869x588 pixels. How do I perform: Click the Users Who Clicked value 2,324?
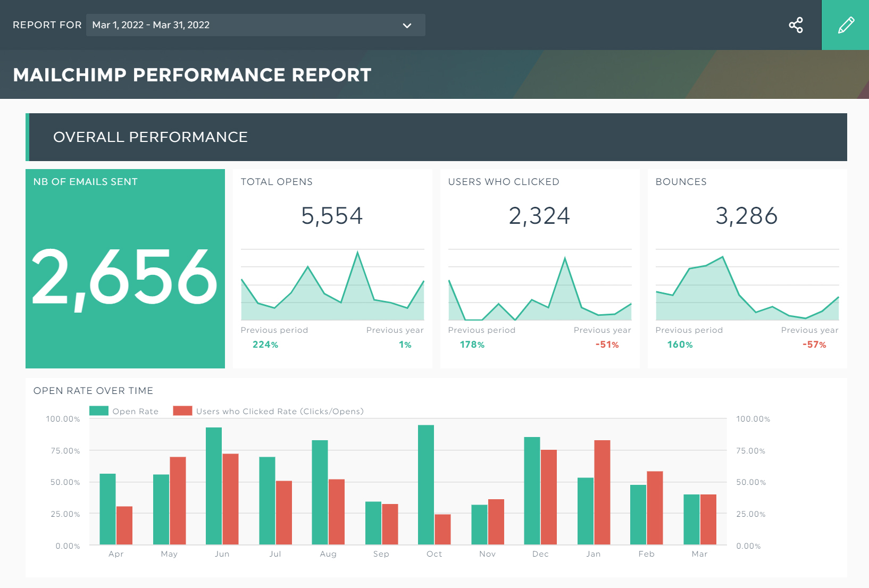(539, 216)
